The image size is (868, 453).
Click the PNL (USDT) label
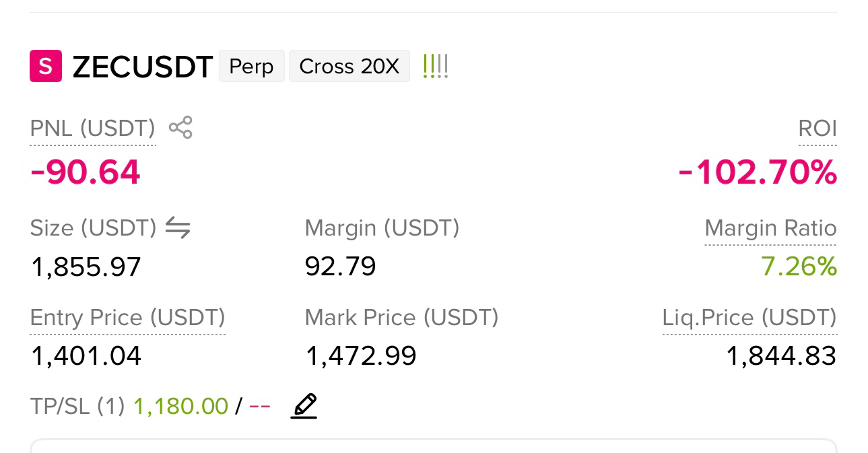[x=93, y=128]
